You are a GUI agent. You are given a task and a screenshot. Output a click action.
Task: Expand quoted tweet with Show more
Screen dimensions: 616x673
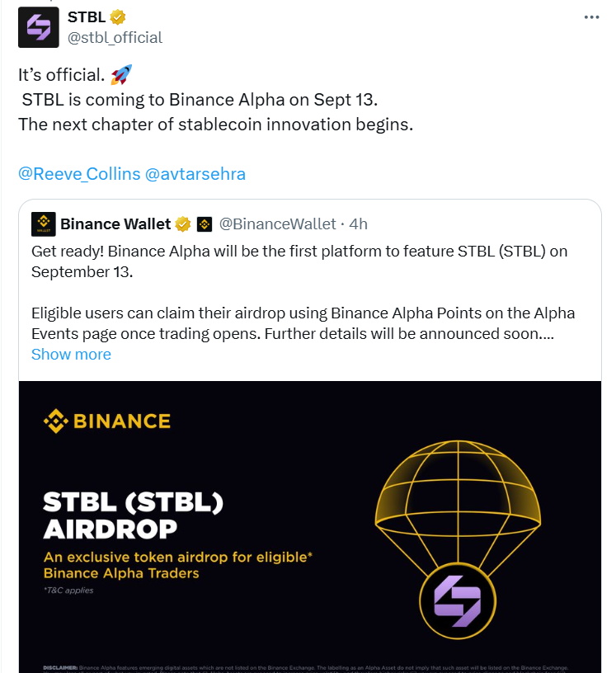[71, 354]
